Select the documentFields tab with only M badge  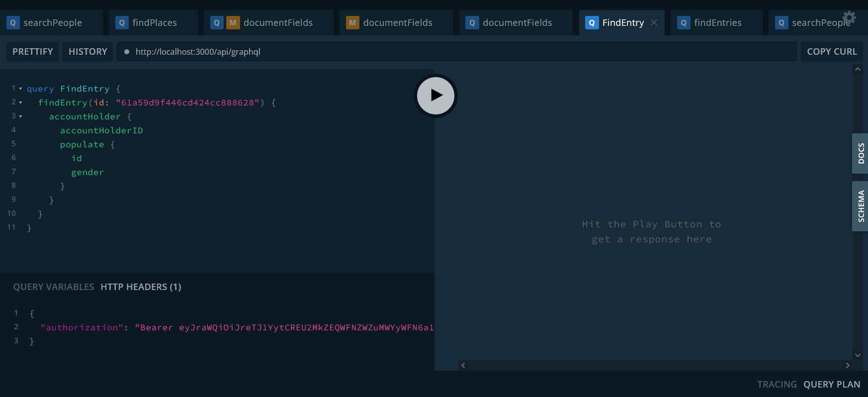point(396,22)
